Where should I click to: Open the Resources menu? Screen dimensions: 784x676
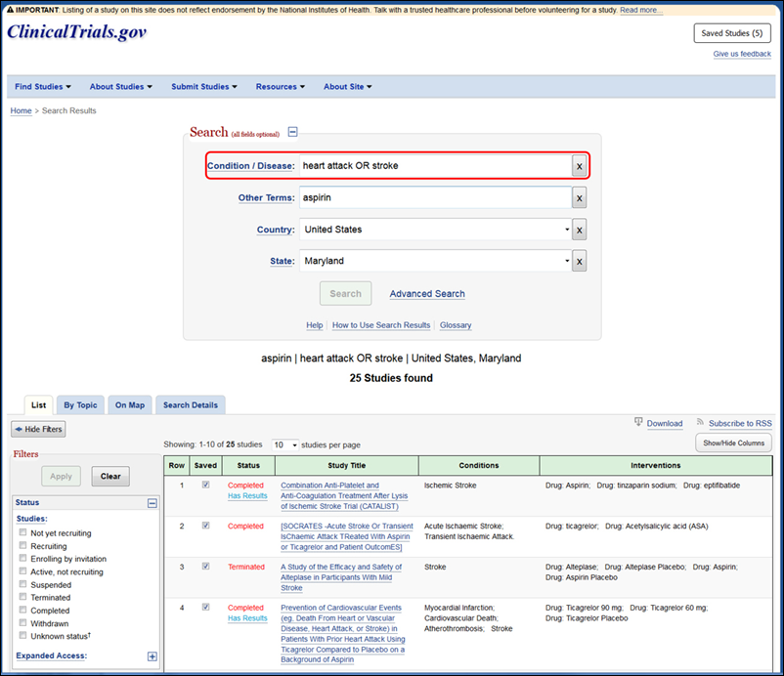pos(280,87)
